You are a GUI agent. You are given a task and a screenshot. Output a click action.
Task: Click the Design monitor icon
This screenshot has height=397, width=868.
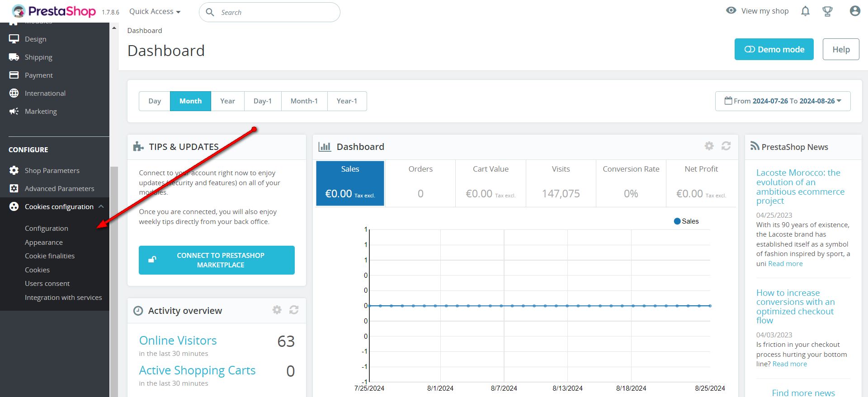(14, 39)
